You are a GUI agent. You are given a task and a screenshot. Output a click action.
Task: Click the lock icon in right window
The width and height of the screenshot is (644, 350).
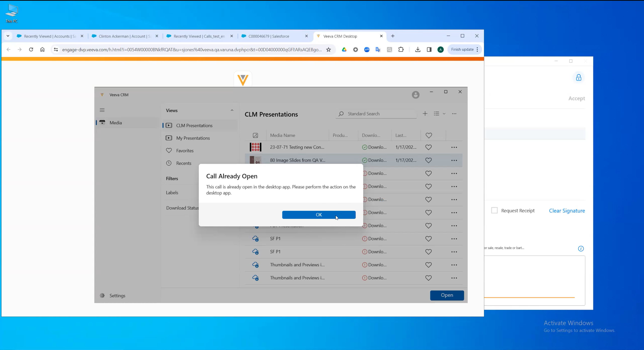(578, 78)
